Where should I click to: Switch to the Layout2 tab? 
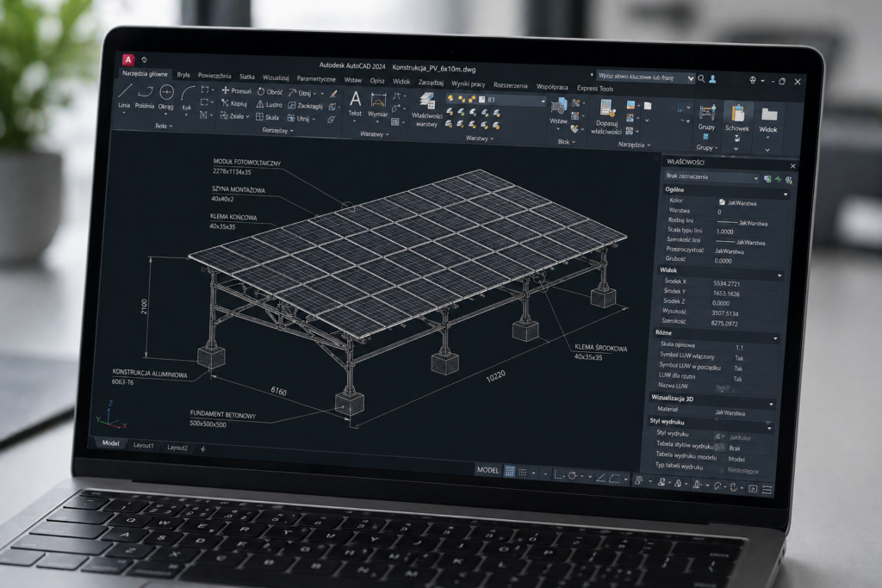177,448
